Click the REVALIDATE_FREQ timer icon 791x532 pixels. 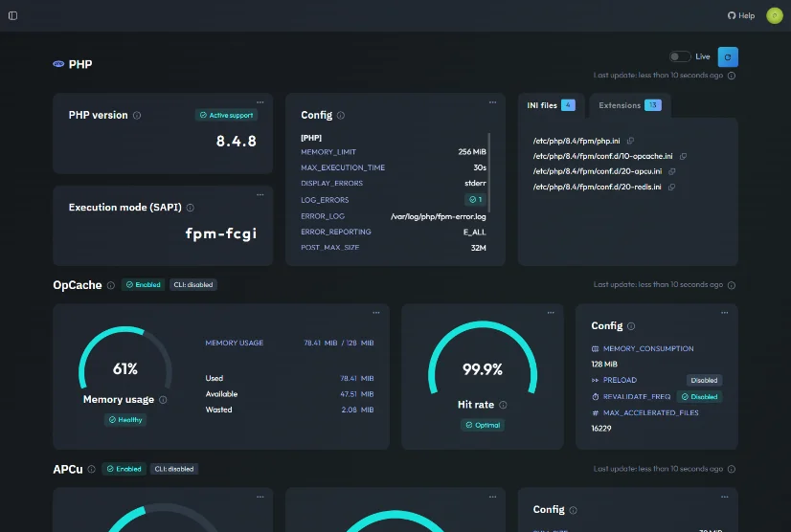[596, 397]
